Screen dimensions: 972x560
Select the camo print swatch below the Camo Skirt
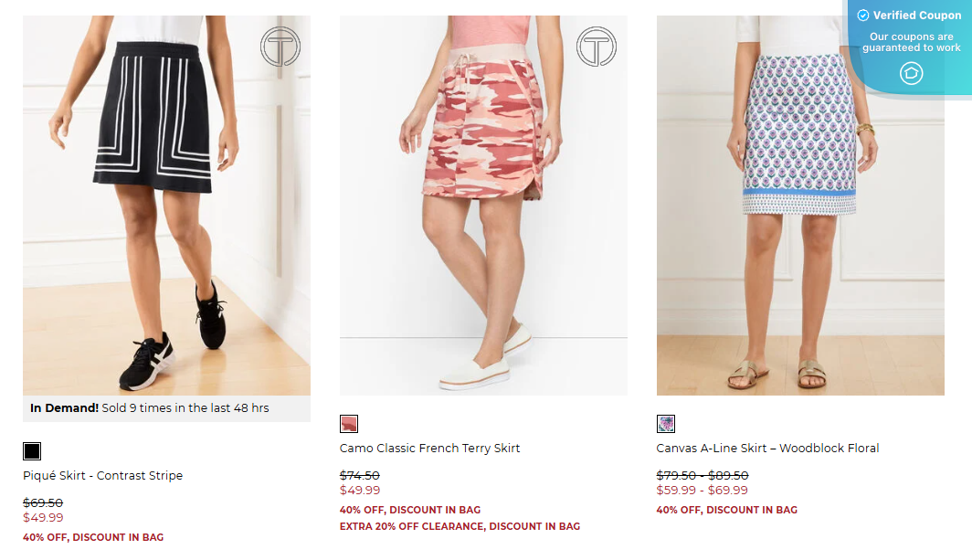tap(349, 423)
